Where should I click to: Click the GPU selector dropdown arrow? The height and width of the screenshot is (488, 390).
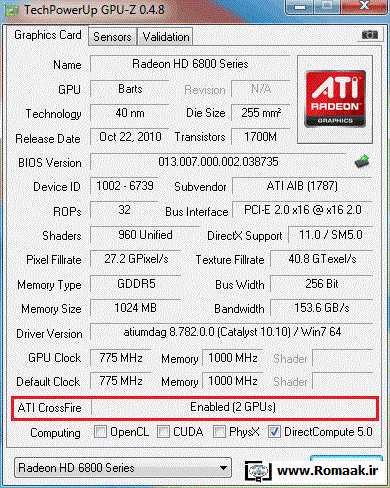224,468
